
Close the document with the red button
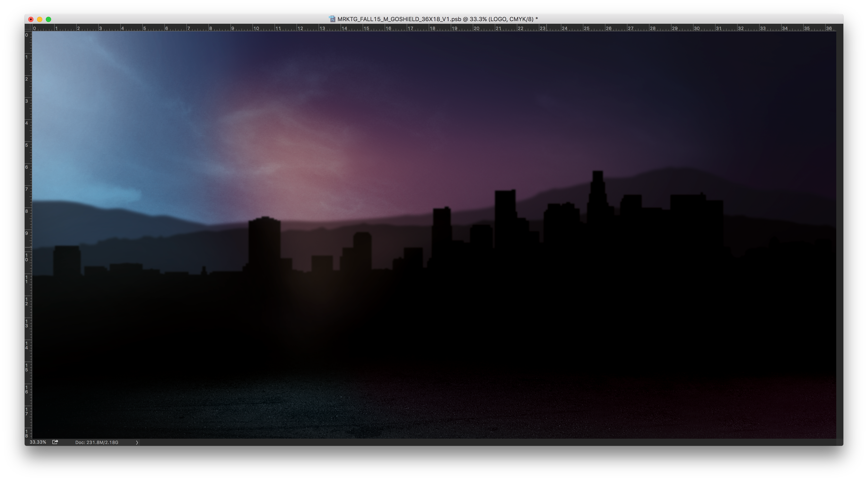coord(31,19)
